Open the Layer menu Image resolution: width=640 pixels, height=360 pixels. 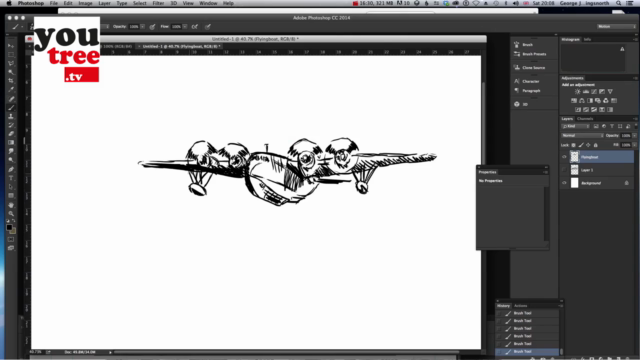104,3
